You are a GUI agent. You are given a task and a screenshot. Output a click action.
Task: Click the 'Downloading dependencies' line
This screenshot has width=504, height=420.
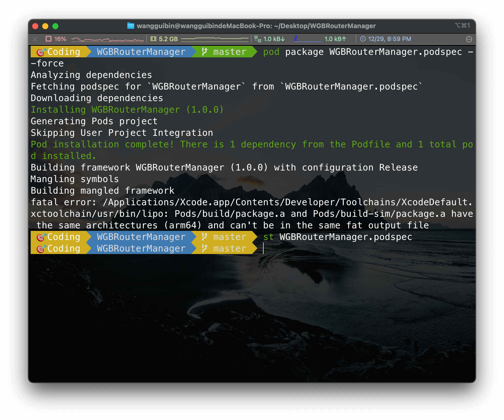[x=97, y=98]
